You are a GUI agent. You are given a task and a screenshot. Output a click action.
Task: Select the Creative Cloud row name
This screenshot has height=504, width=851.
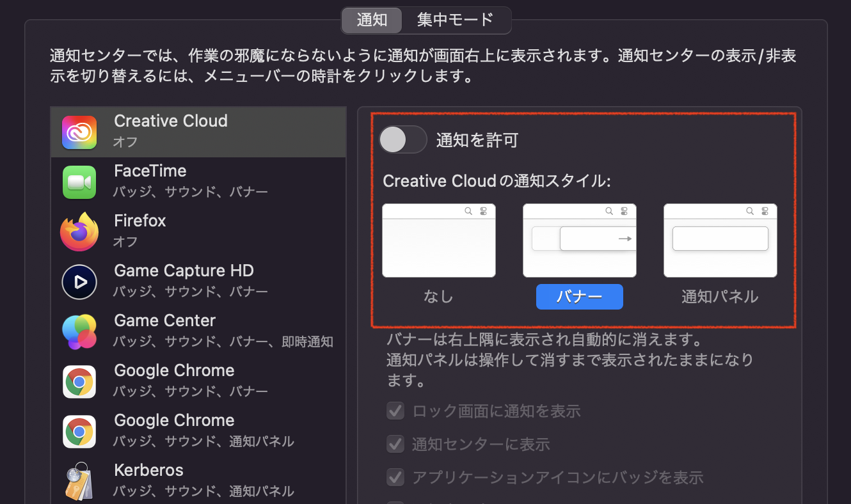pos(171,121)
